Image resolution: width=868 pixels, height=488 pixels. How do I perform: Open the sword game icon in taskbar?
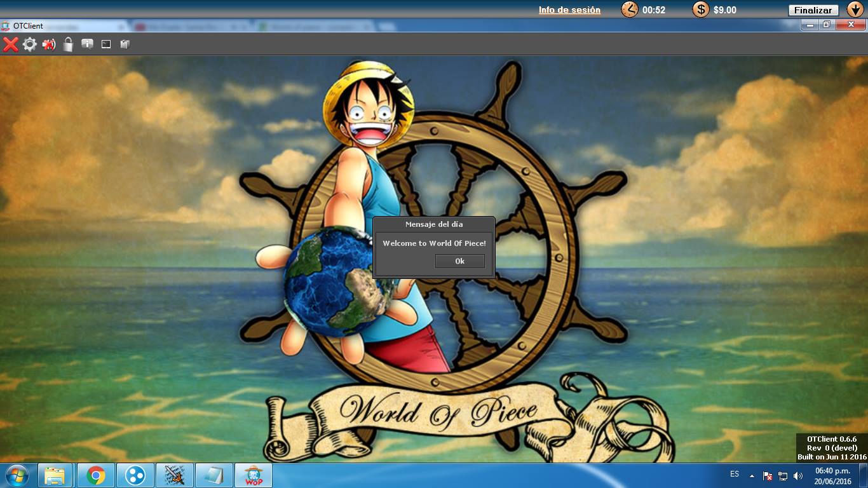(175, 475)
